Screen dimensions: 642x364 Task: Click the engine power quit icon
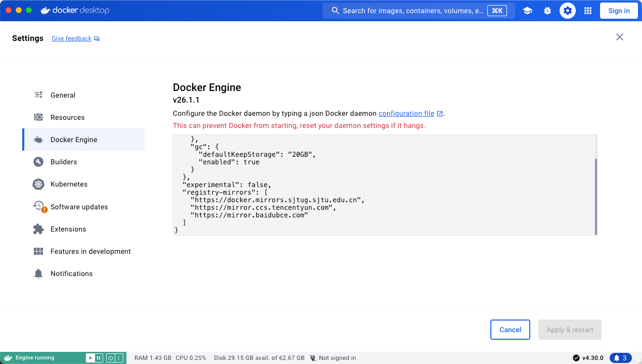pos(110,358)
